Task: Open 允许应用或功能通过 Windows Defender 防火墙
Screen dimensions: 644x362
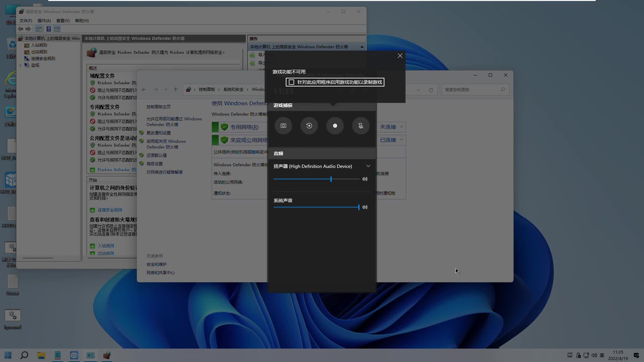Action: coord(174,122)
